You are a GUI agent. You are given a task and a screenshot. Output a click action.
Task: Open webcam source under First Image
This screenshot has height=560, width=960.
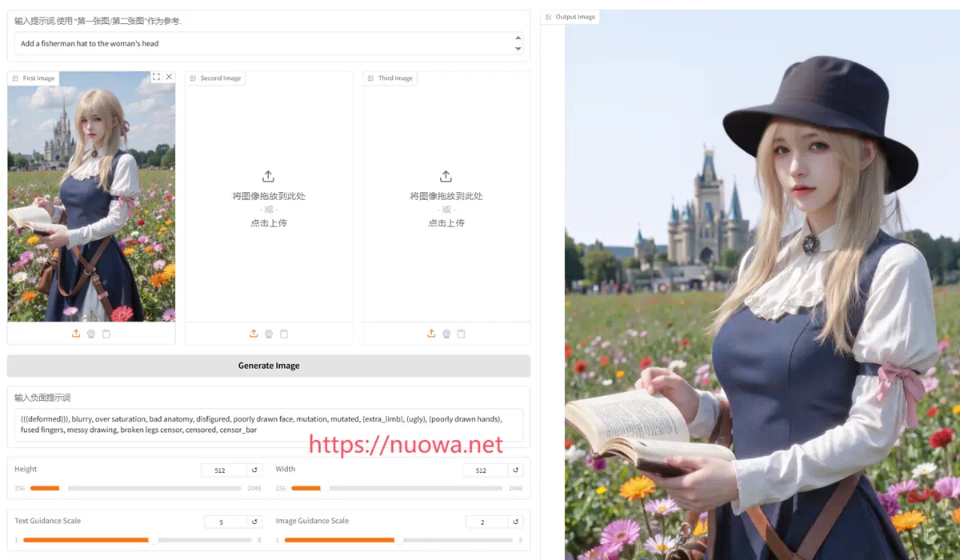91,334
